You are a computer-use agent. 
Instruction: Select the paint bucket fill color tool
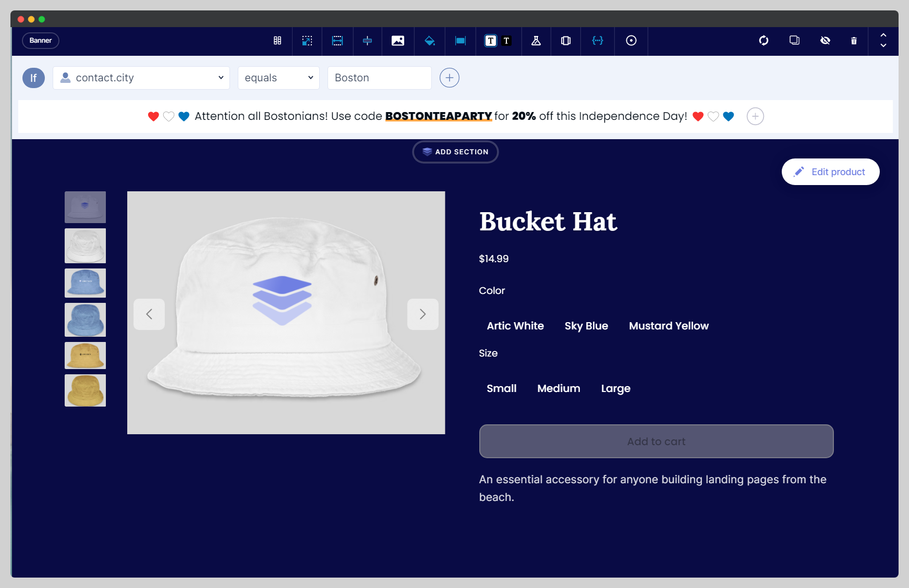[x=429, y=41]
